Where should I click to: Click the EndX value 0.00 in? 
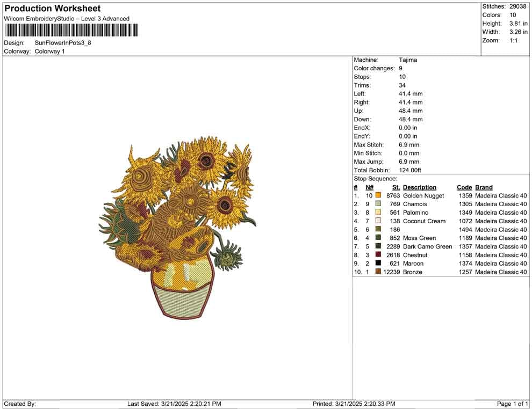[408, 128]
